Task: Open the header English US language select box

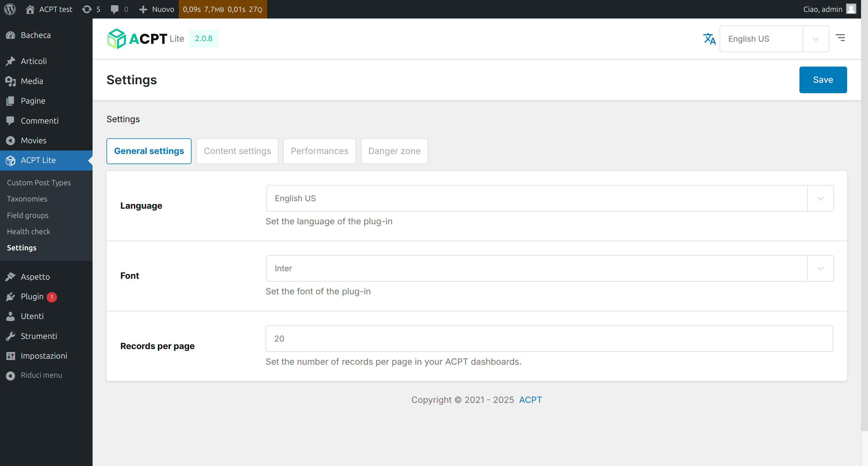Action: click(x=774, y=39)
